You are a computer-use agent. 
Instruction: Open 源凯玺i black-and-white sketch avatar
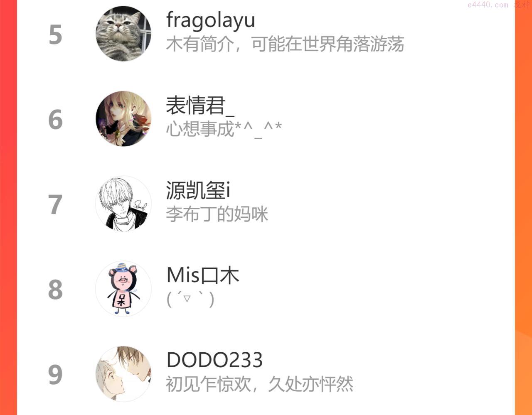123,204
